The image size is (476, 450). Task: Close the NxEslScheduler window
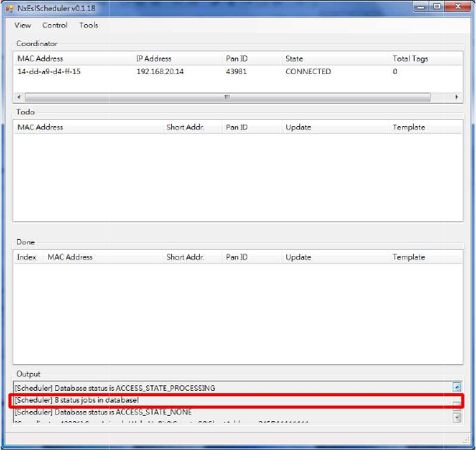point(458,7)
